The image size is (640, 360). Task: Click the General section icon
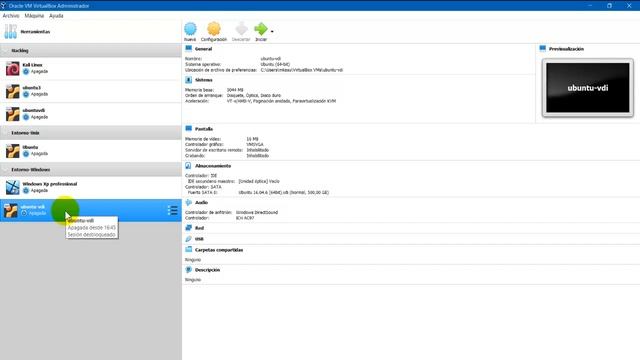(189, 49)
